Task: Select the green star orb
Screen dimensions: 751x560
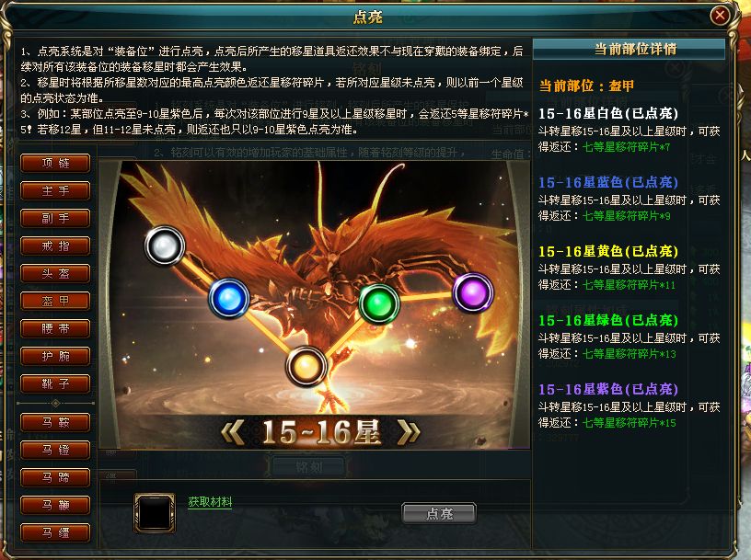Action: (379, 303)
